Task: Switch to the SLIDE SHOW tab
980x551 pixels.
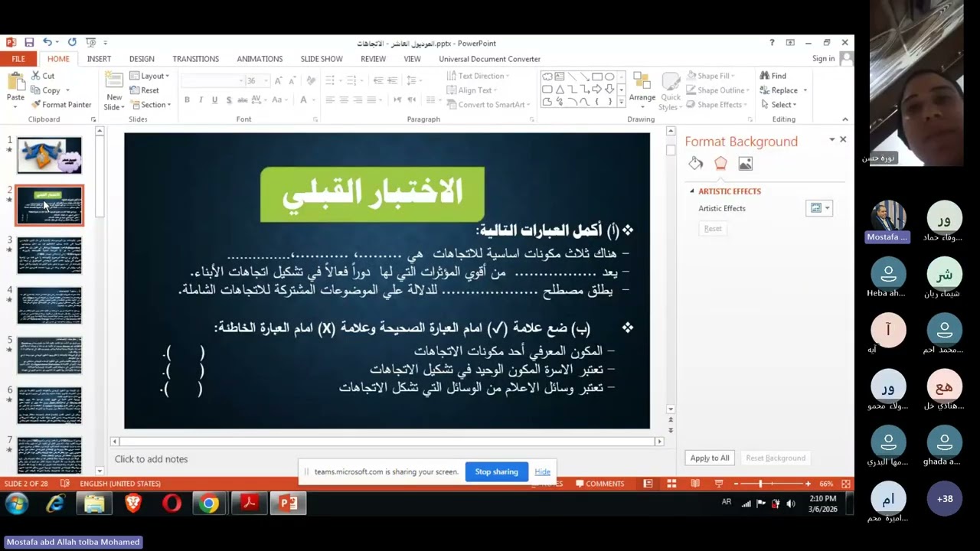Action: point(322,59)
